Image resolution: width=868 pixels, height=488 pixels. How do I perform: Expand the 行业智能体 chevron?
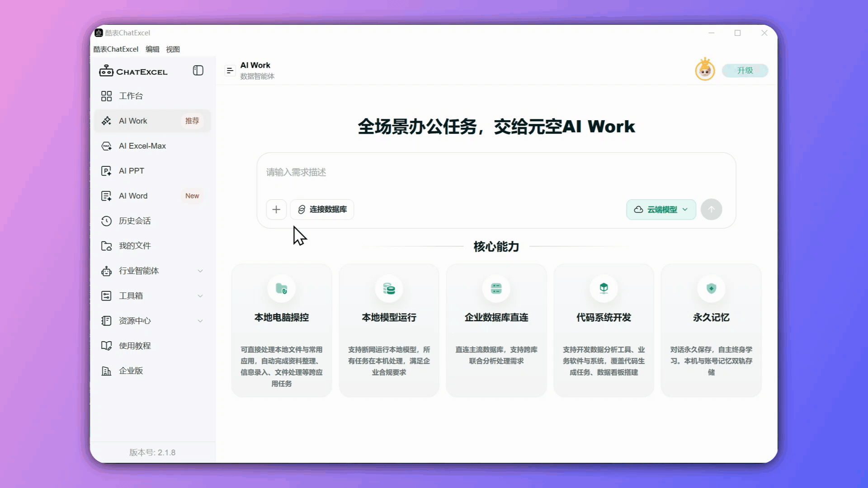click(200, 271)
